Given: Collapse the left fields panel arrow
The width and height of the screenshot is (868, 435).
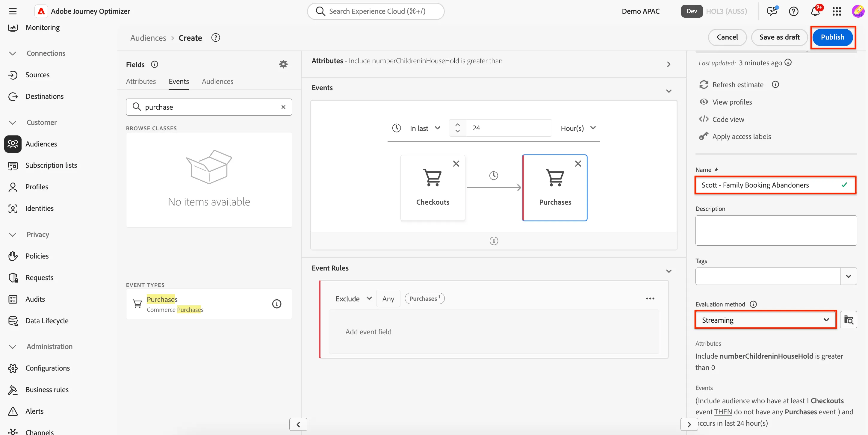Looking at the screenshot, I should click(298, 424).
